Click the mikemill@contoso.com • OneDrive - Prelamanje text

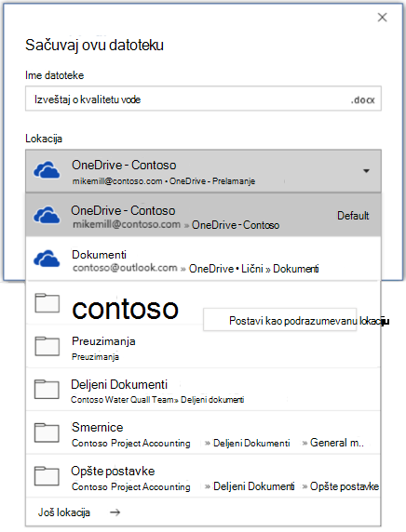(x=163, y=181)
